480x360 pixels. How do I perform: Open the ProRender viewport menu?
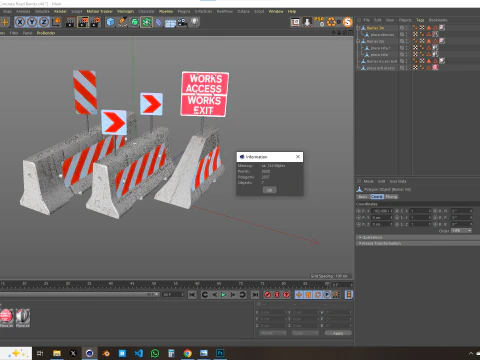(46, 33)
